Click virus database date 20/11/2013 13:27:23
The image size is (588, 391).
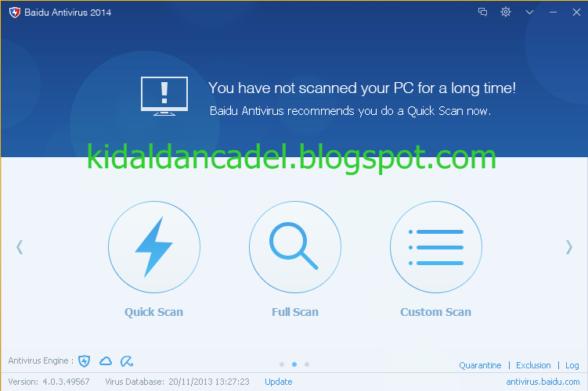pos(209,382)
